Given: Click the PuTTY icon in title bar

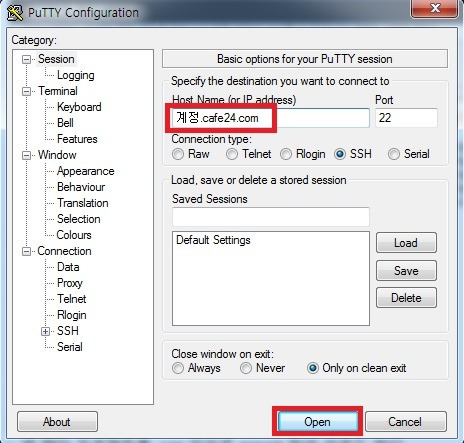Looking at the screenshot, I should (15, 13).
